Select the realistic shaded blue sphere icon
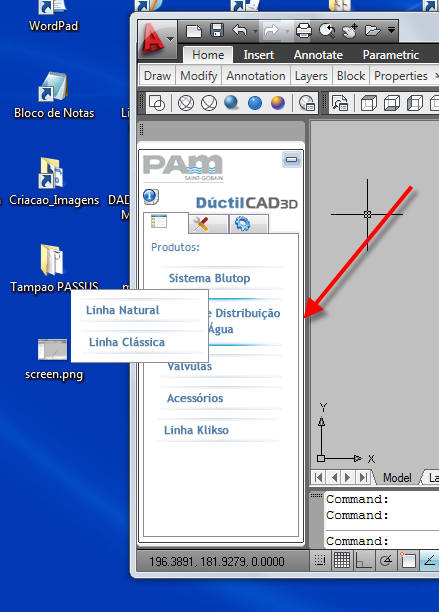Image resolution: width=439 pixels, height=612 pixels. [231, 103]
